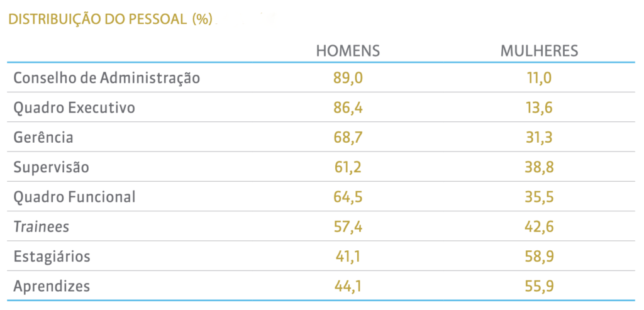This screenshot has height=310, width=644.
Task: Select the 68,7 men value for Gerência
Action: pyautogui.click(x=348, y=137)
